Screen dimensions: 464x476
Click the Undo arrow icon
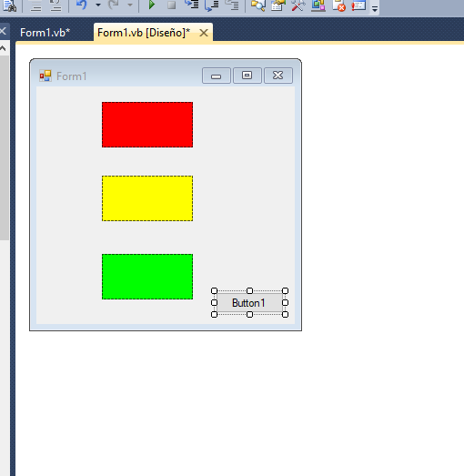tap(81, 5)
